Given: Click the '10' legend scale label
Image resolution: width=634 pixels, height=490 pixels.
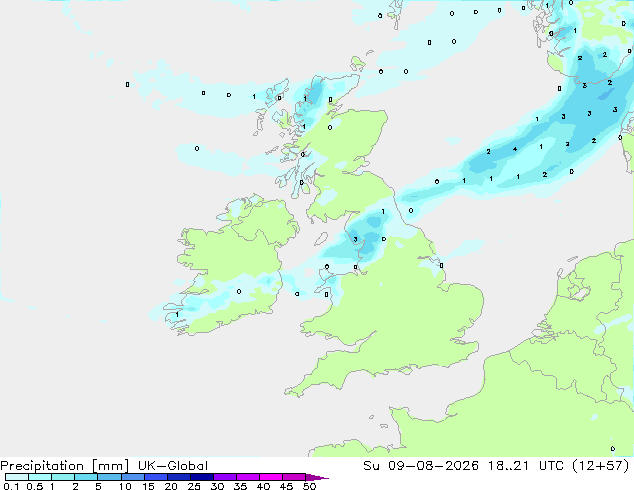Looking at the screenshot, I should [x=125, y=486].
